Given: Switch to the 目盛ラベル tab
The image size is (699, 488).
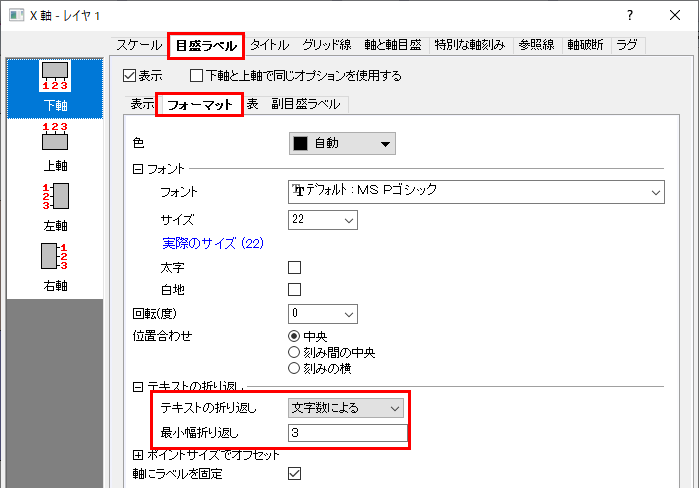Looking at the screenshot, I should click(x=206, y=45).
